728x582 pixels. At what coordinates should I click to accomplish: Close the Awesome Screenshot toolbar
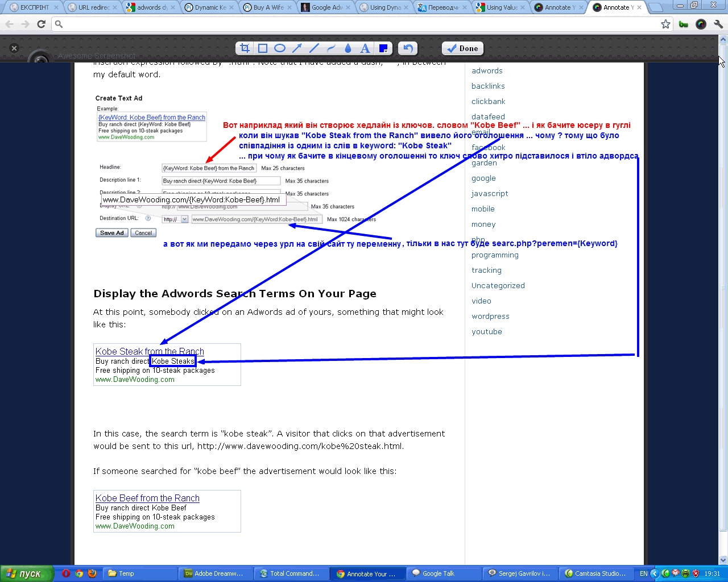pyautogui.click(x=14, y=48)
